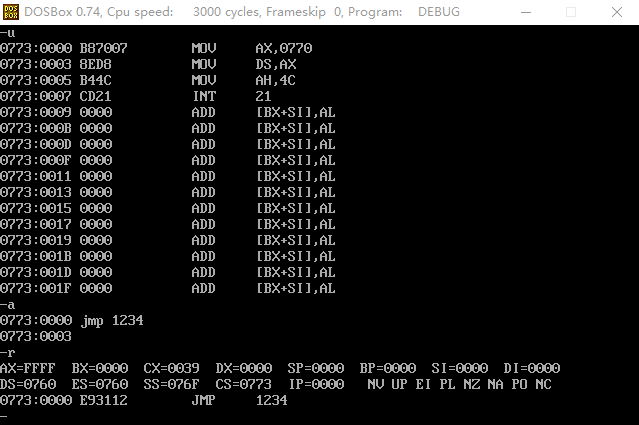Viewport: 639px width, 425px height.
Task: Click the DS=0760 segment value
Action: 28,384
